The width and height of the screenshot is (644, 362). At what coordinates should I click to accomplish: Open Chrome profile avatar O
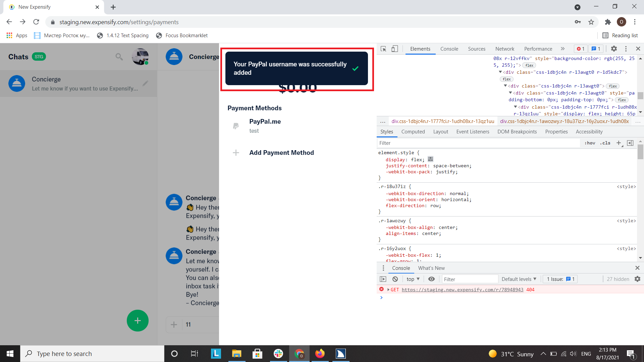[x=622, y=22]
